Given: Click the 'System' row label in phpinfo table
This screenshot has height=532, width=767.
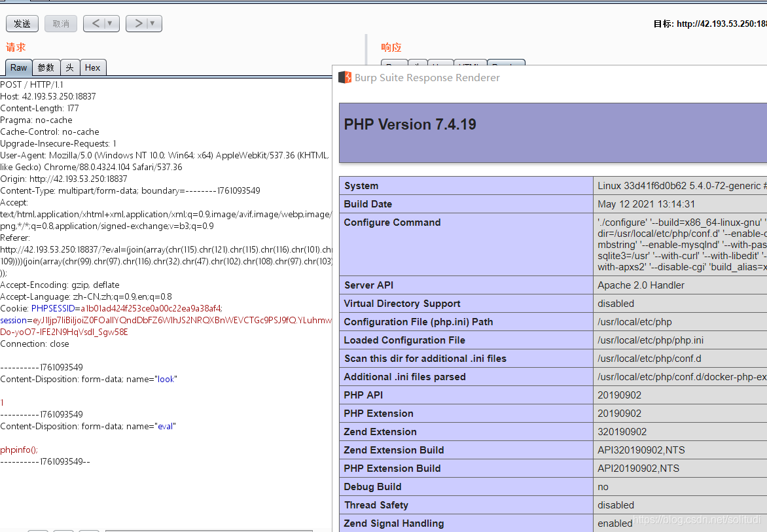Looking at the screenshot, I should (x=361, y=186).
